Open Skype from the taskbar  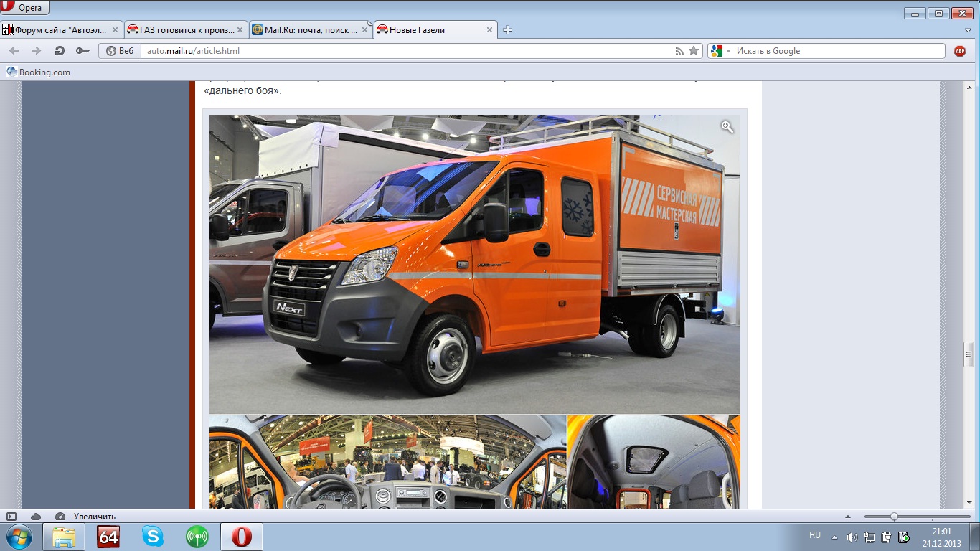pos(152,537)
